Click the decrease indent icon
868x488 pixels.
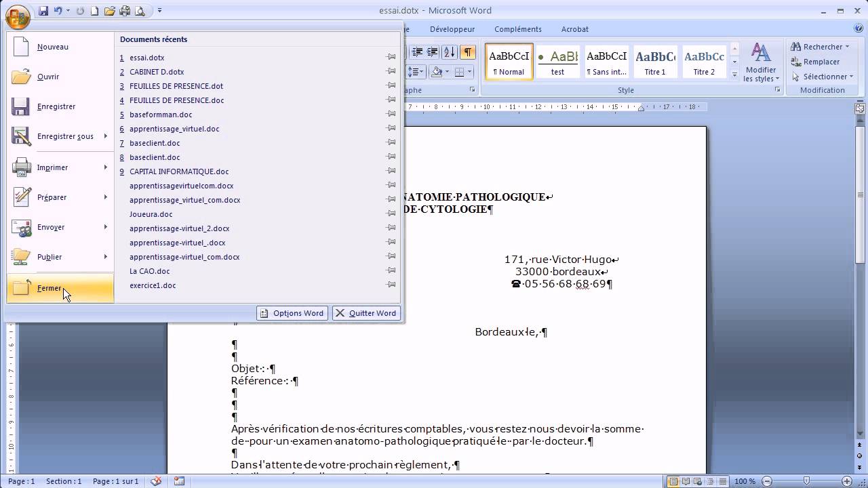[417, 52]
